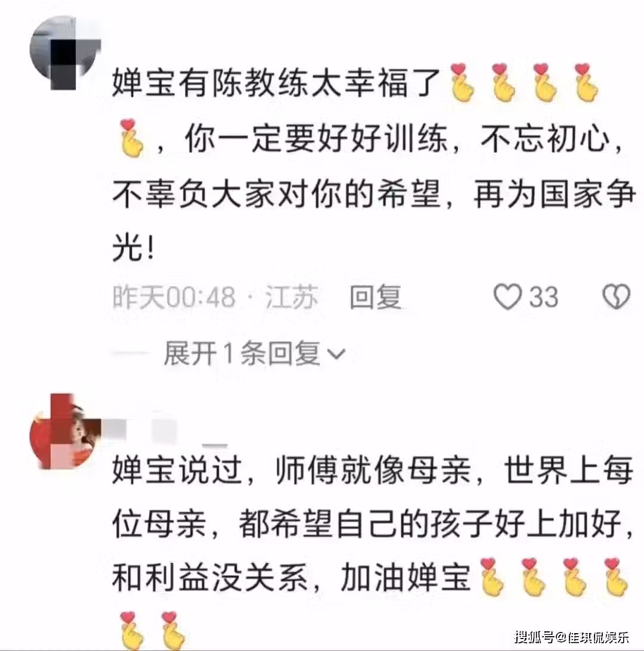Image resolution: width=644 pixels, height=651 pixels.
Task: Click the chevron arrow beside 展开1条回复
Action: click(x=336, y=354)
